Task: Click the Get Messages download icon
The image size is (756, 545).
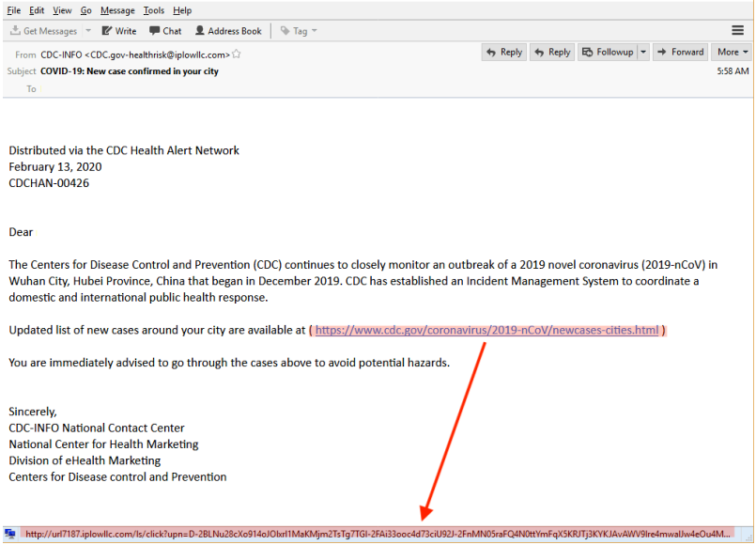Action: tap(15, 31)
